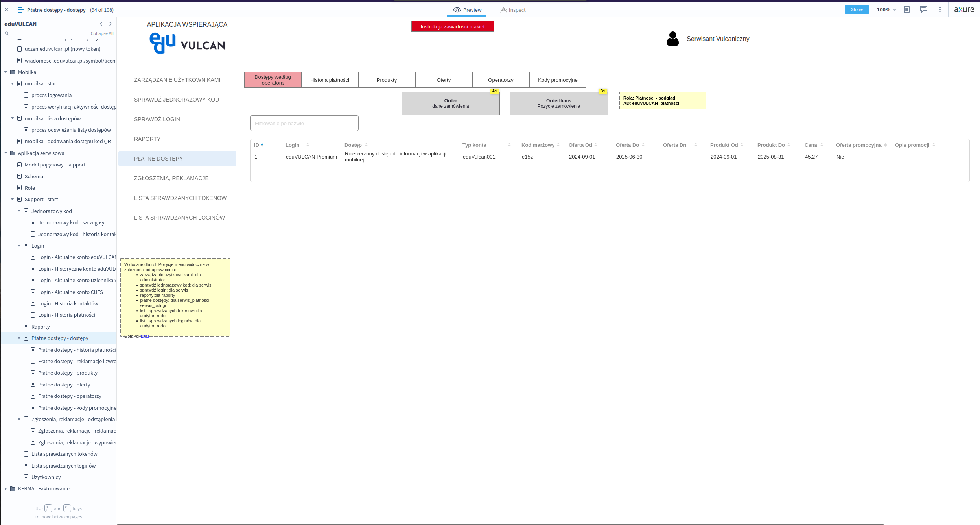
Task: Collapse the Login tree node
Action: [19, 246]
